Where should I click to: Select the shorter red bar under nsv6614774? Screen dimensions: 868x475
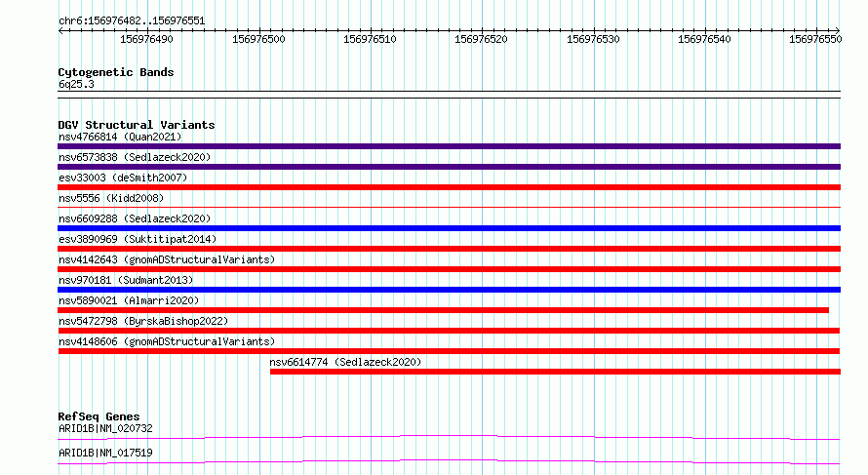[x=555, y=372]
